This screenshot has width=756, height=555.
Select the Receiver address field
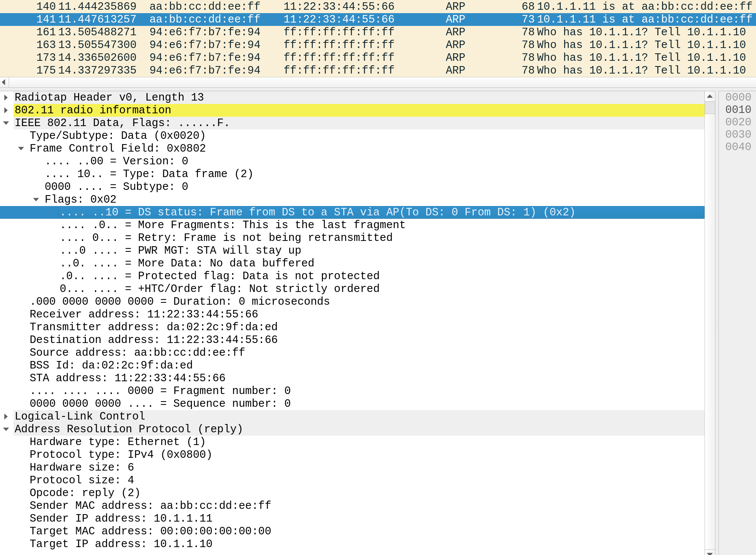coord(144,314)
